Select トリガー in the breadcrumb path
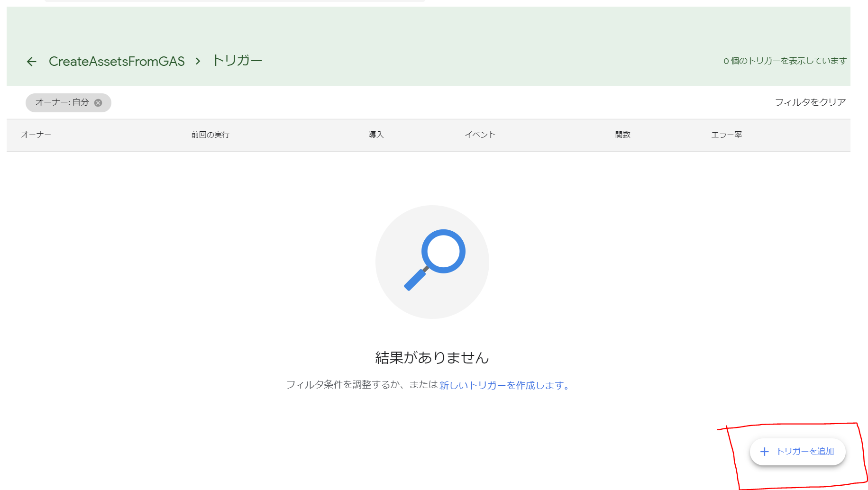 click(x=238, y=60)
